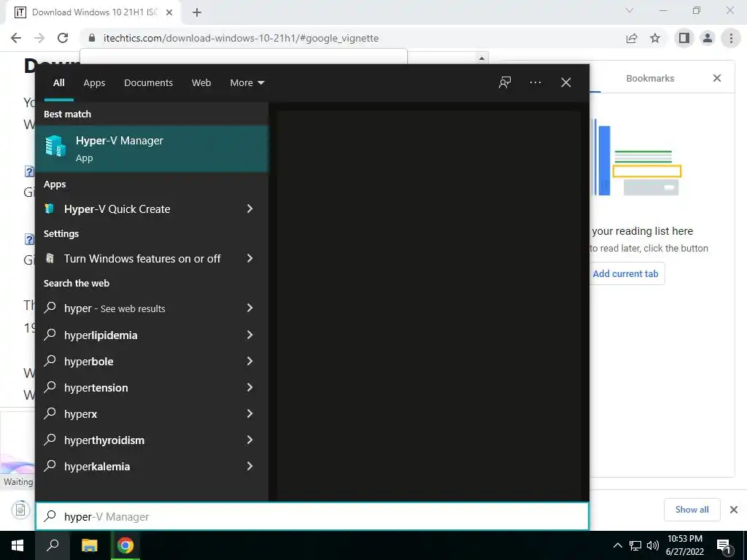Switch to Web search tab
Screen dimensions: 747x560
(201, 83)
